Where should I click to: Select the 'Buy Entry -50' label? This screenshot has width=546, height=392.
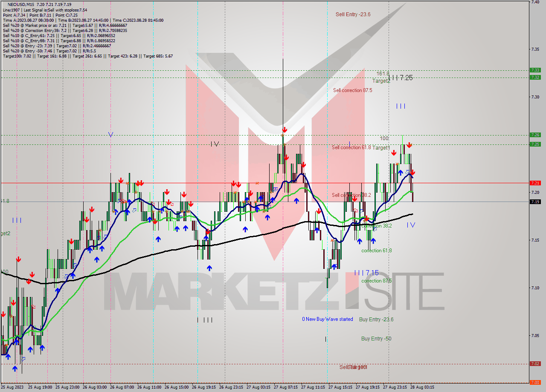[376, 339]
